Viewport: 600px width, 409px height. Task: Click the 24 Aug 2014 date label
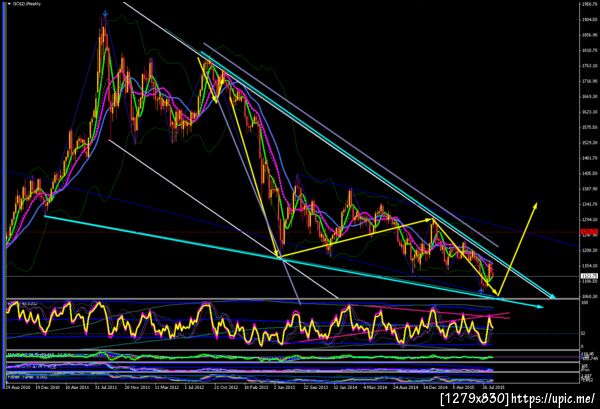(x=406, y=387)
